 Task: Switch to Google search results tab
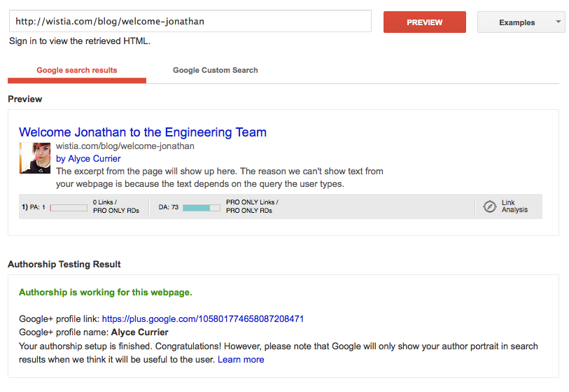pyautogui.click(x=77, y=71)
